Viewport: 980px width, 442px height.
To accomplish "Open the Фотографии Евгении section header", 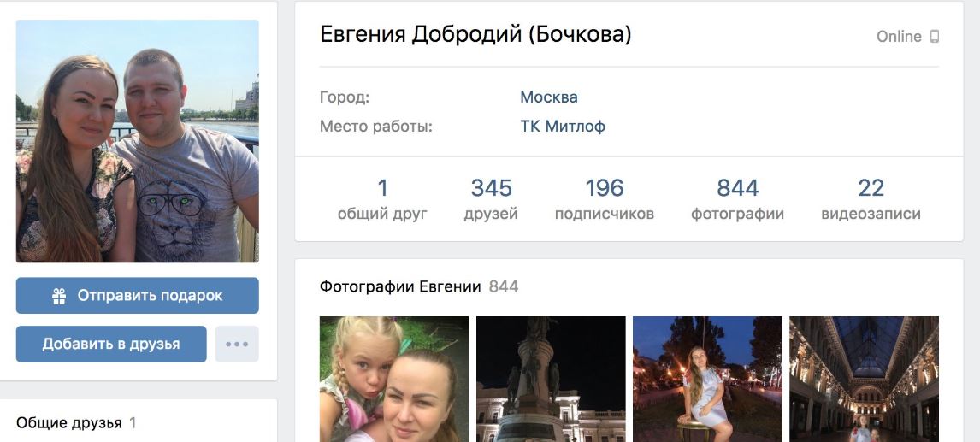I will point(400,286).
